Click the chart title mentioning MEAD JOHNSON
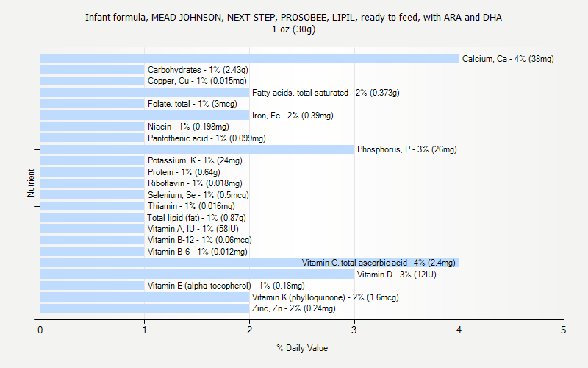 (x=293, y=17)
